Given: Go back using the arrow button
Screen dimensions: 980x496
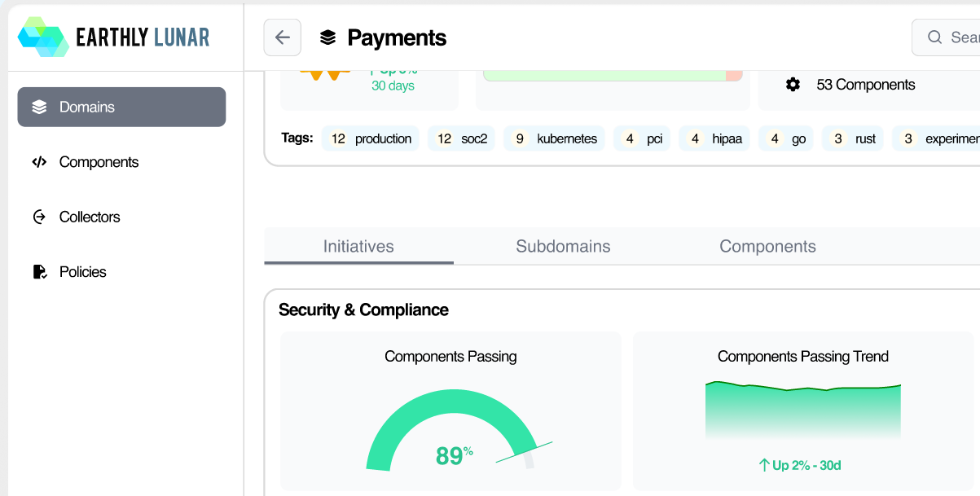Looking at the screenshot, I should pos(283,37).
